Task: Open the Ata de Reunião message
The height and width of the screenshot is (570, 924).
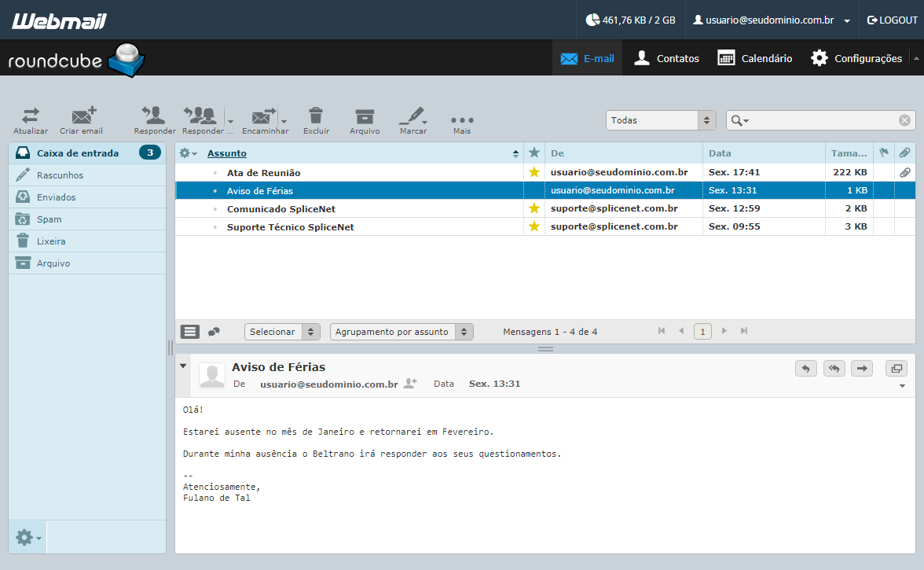Action: pyautogui.click(x=263, y=173)
